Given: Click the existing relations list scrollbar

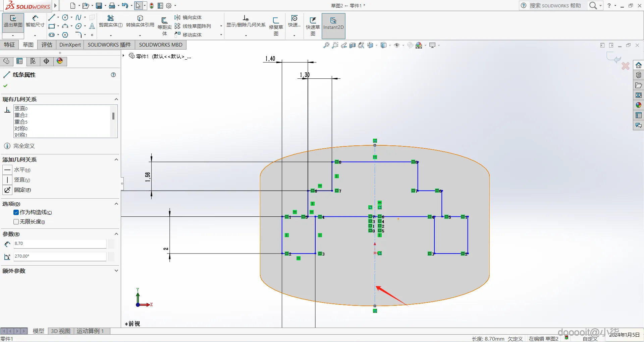Looking at the screenshot, I should pyautogui.click(x=113, y=116).
